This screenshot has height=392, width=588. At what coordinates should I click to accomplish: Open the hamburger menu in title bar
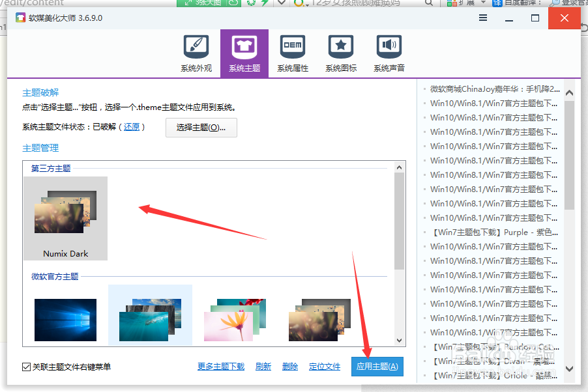(x=483, y=18)
